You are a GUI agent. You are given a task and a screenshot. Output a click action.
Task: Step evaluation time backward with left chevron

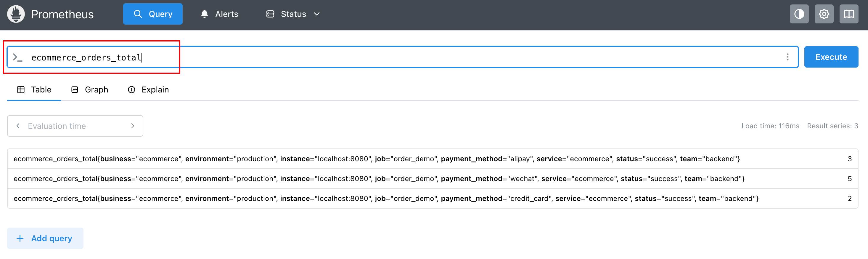click(x=18, y=126)
